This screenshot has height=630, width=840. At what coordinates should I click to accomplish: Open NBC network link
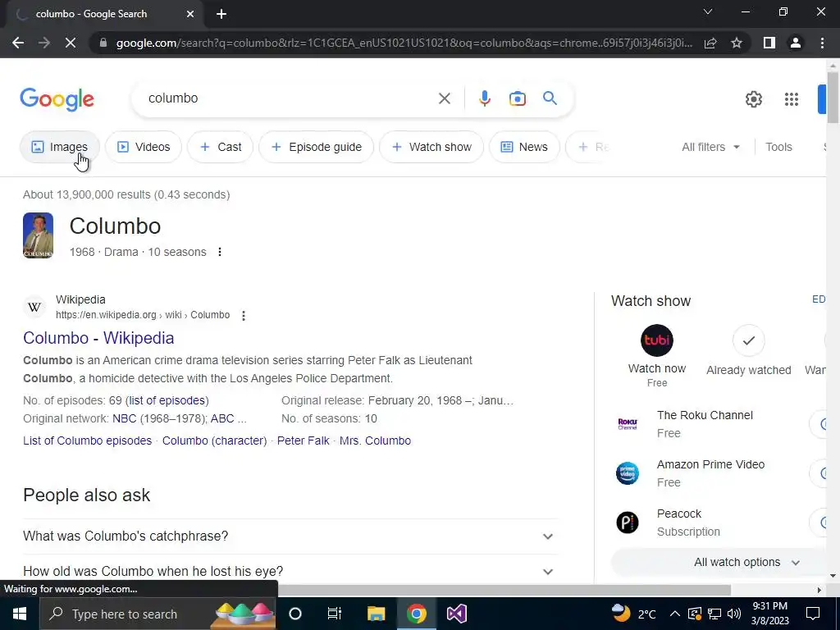coord(125,418)
